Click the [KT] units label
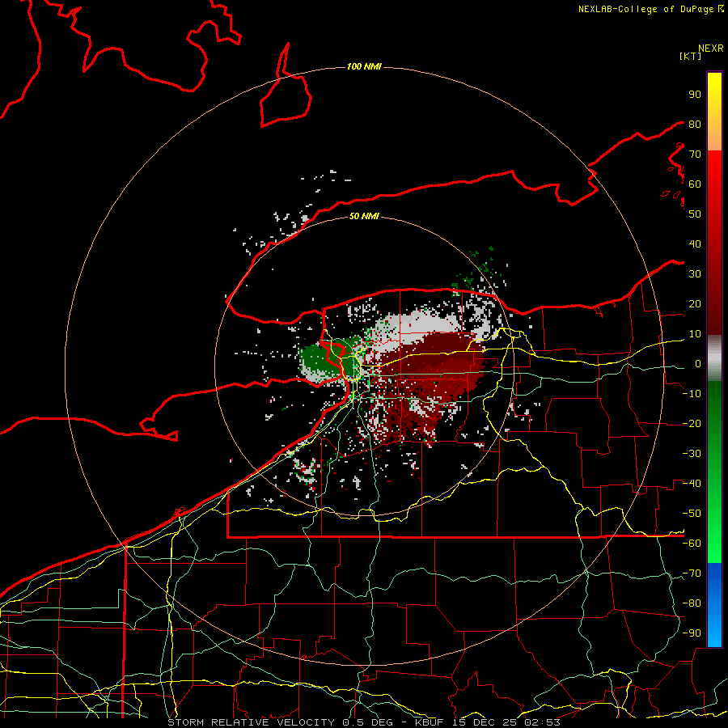728x728 pixels. click(x=691, y=56)
